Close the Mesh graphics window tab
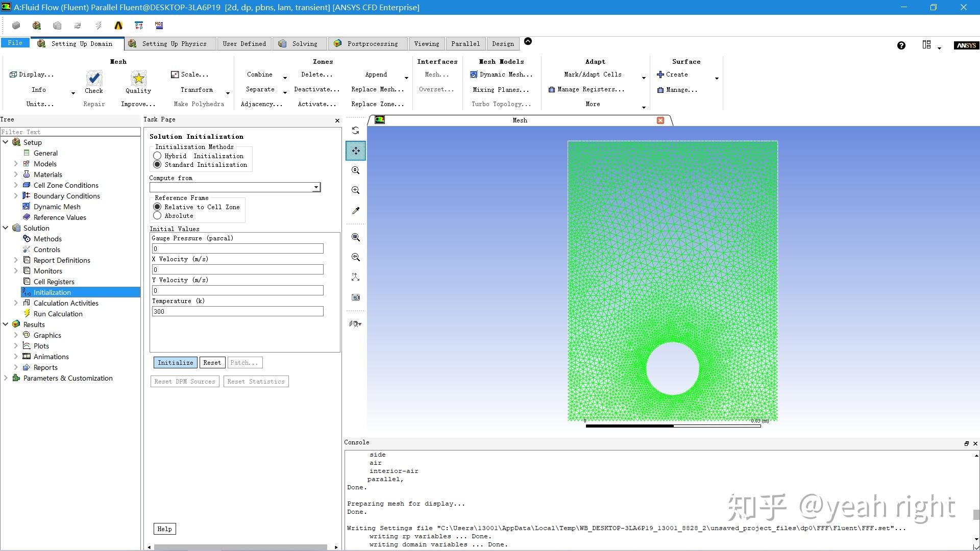This screenshot has height=551, width=980. [660, 120]
